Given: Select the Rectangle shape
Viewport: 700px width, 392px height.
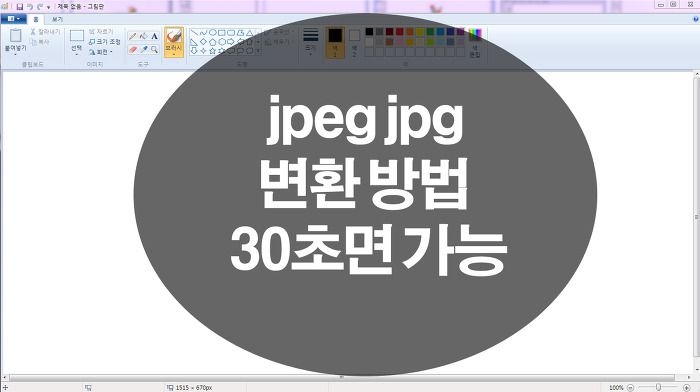Looking at the screenshot, I should [222, 33].
